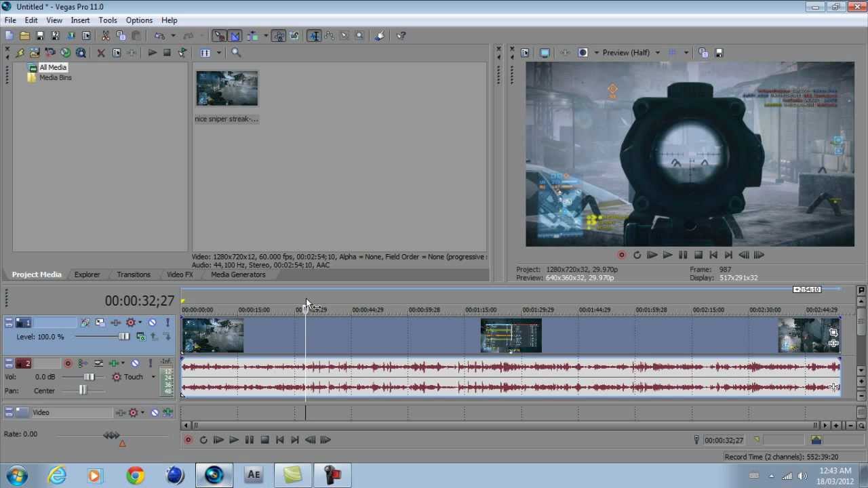Switch to the Transitions tab
Screen dimensions: 868x488
click(134, 274)
